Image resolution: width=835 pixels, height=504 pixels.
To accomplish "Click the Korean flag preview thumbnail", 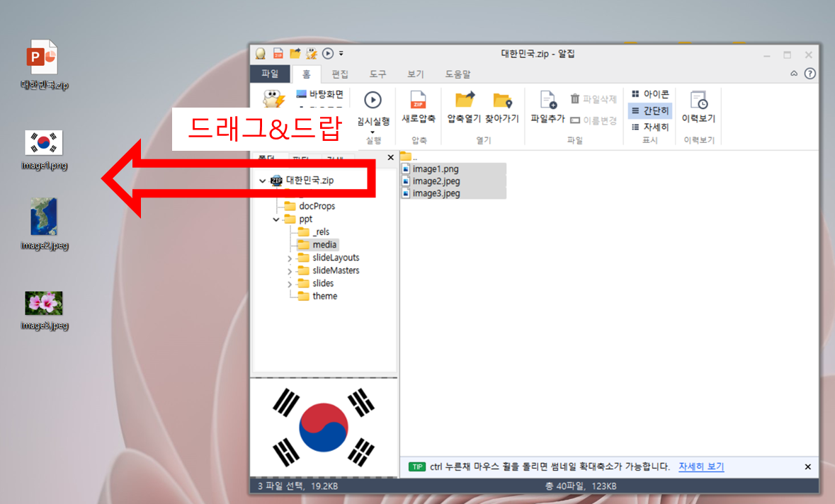I will point(324,428).
